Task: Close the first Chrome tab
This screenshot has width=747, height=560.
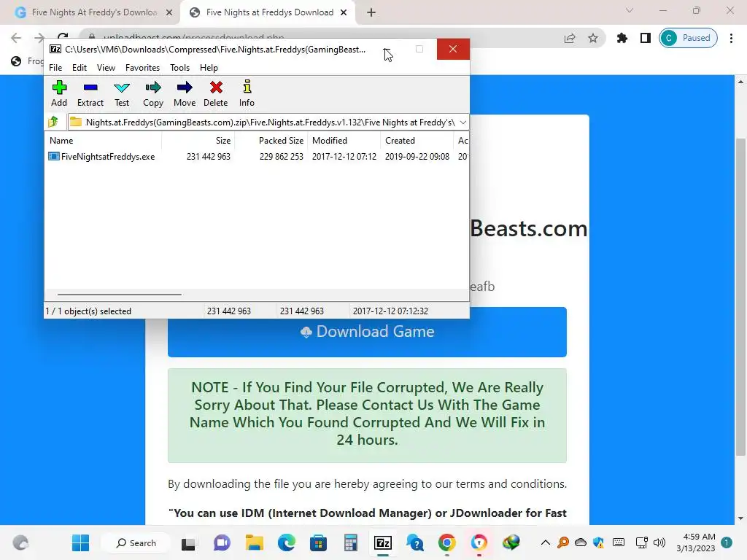Action: point(169,12)
